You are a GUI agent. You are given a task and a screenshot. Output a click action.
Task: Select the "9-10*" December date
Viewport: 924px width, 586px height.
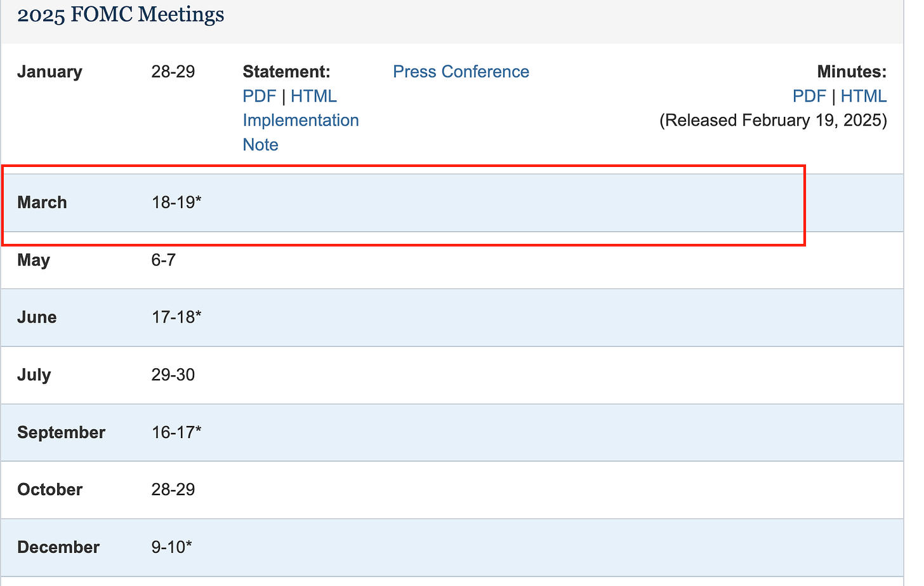coord(171,547)
